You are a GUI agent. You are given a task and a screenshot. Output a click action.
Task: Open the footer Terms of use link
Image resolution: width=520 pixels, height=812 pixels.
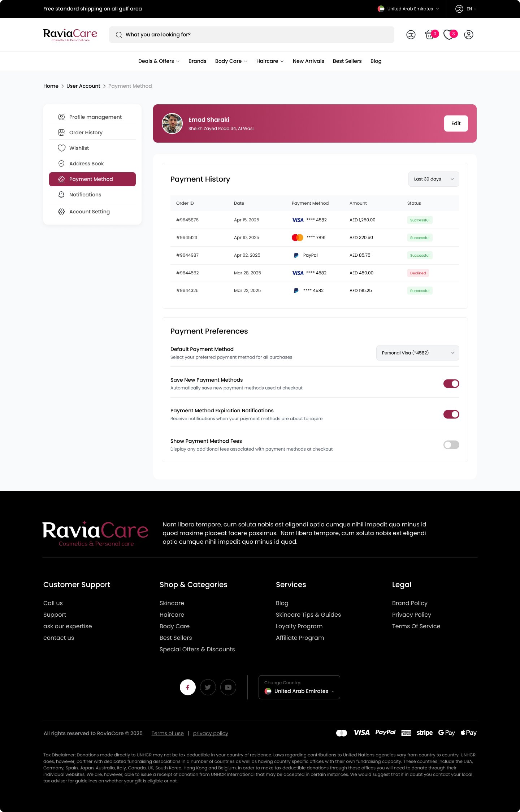168,733
